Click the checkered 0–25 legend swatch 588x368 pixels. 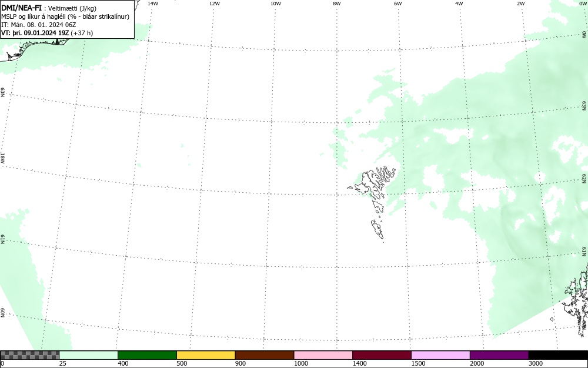[x=29, y=355]
